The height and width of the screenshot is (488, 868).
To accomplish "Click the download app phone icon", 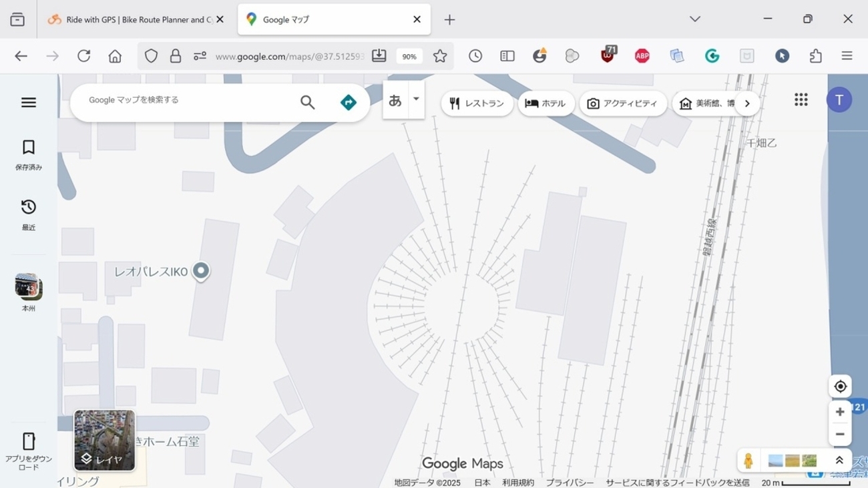I will (x=28, y=441).
